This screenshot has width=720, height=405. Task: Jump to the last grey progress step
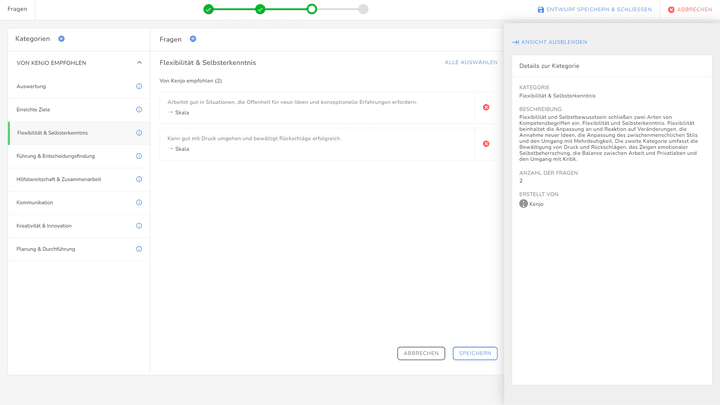363,9
